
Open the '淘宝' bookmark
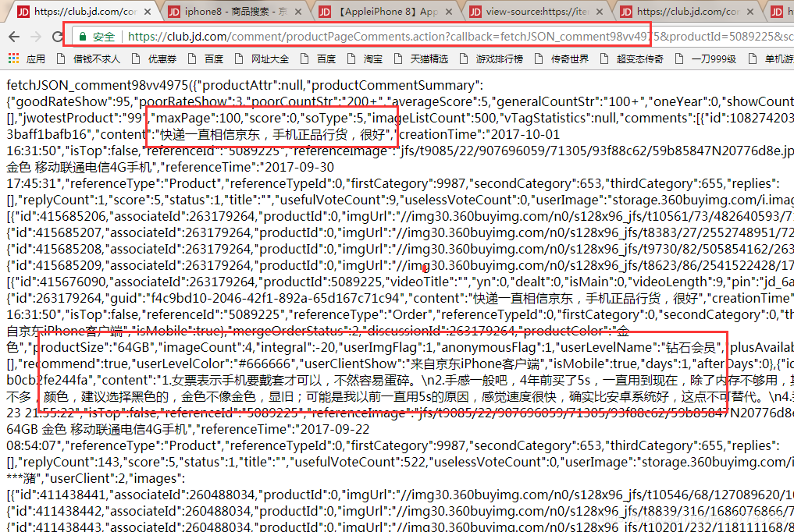[365, 59]
